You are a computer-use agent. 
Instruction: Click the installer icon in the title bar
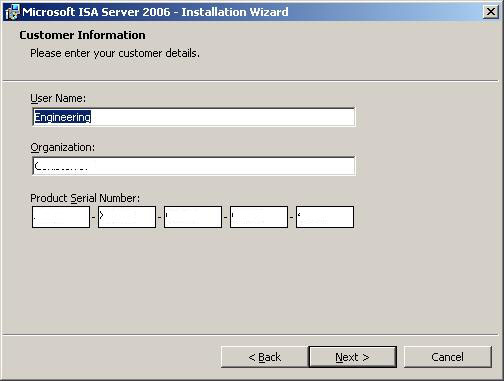point(13,12)
